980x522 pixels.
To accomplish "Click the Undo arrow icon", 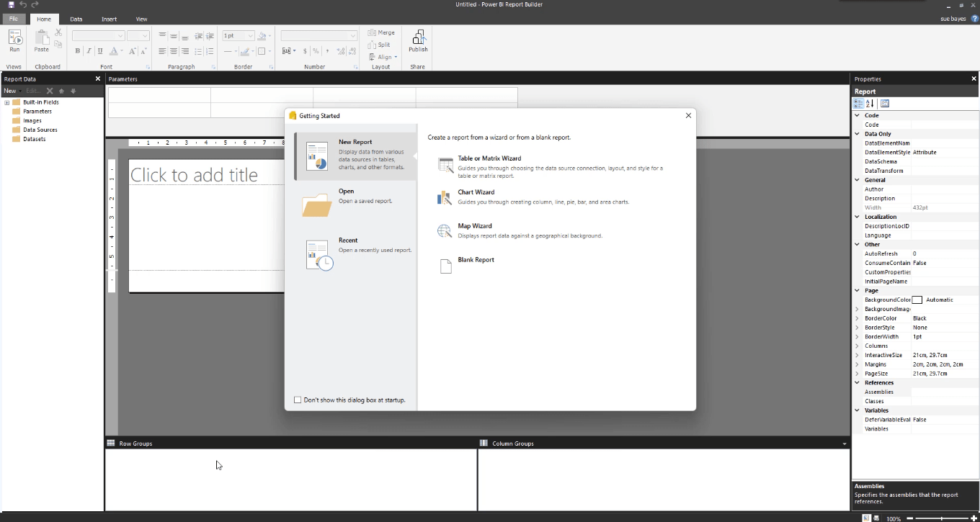I will [23, 4].
